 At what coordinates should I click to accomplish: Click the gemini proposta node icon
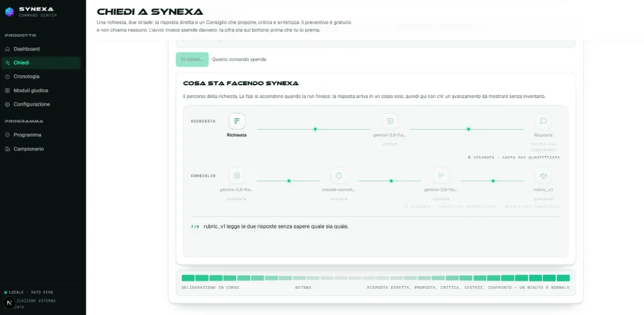pos(237,175)
